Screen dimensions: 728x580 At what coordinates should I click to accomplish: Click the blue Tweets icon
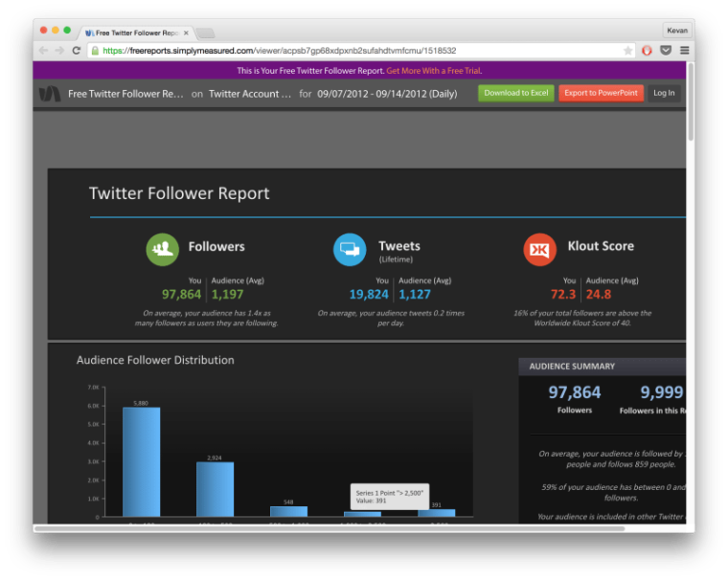(x=350, y=250)
